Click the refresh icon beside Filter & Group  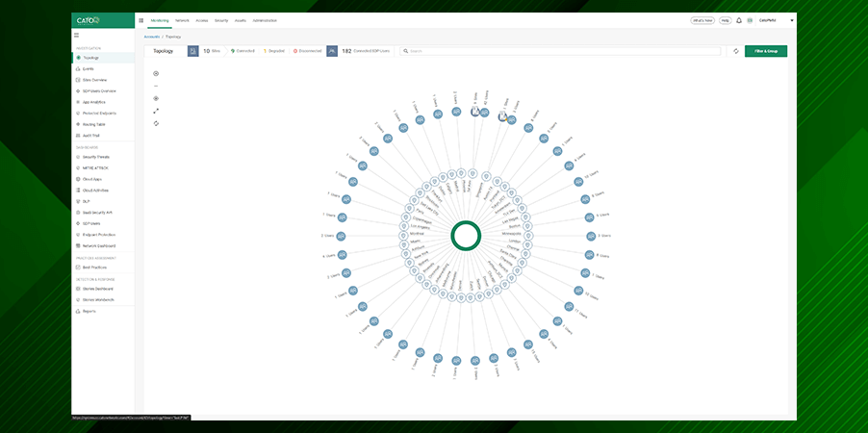tap(736, 51)
